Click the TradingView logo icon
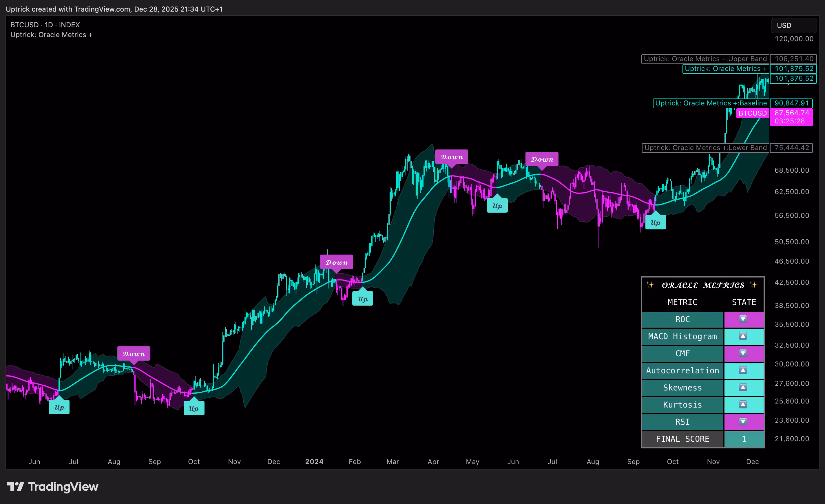825x504 pixels. (x=15, y=486)
